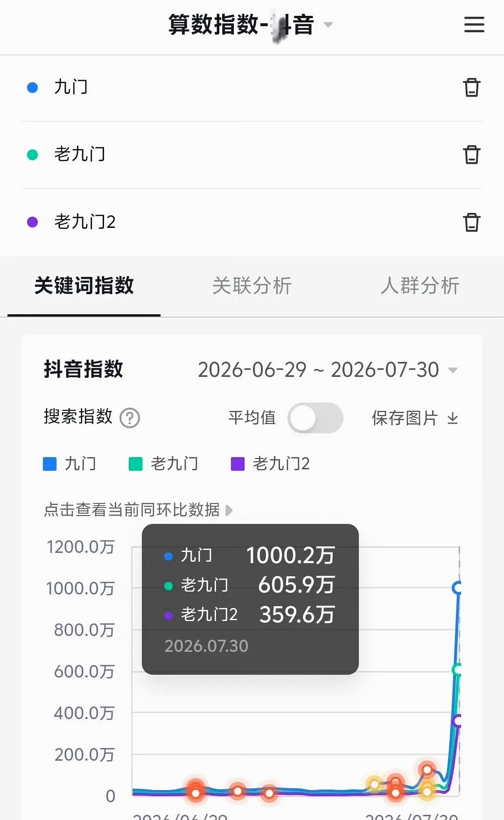Switch to the 人群分析 tab

[x=420, y=285]
